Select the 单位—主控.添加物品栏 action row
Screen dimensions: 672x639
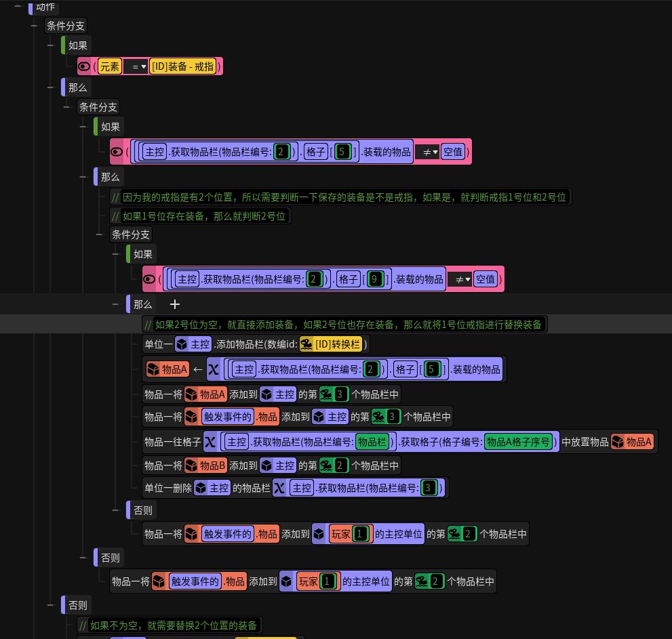click(256, 344)
